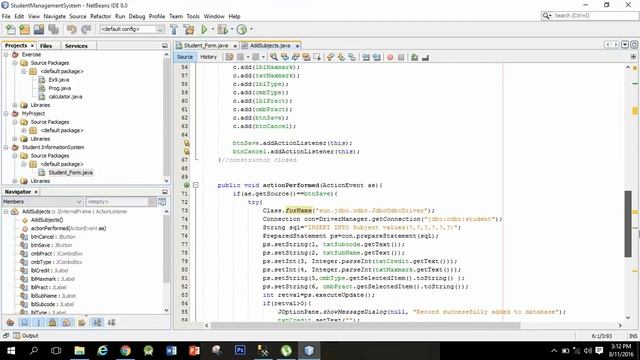The image size is (640, 360).
Task: Click the Last Edit editor toolbar icon
Action: (229, 57)
